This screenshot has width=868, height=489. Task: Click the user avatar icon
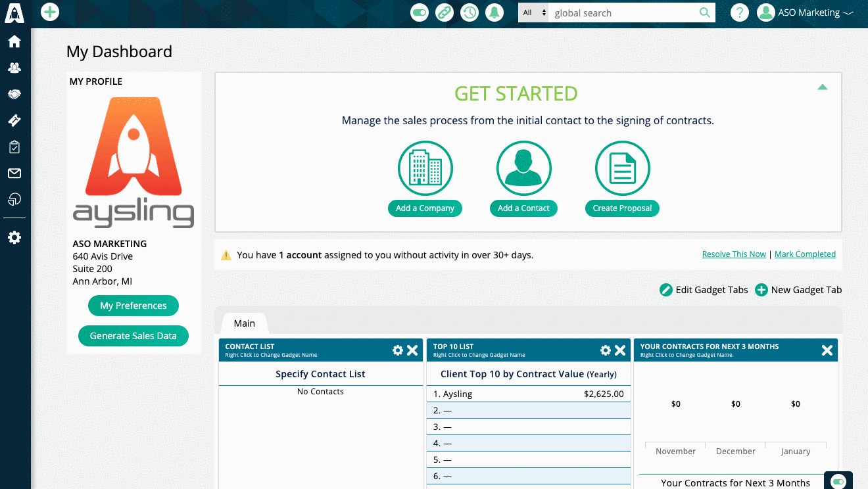tap(765, 12)
